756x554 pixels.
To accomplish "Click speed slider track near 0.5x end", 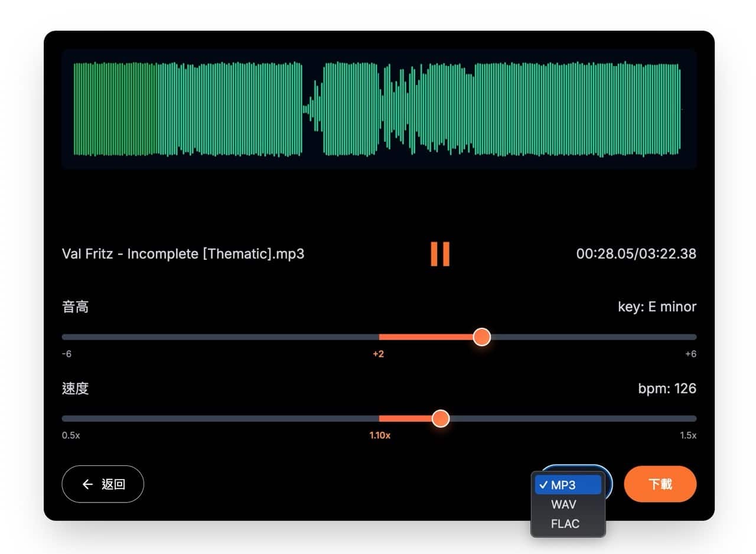I will [x=65, y=418].
